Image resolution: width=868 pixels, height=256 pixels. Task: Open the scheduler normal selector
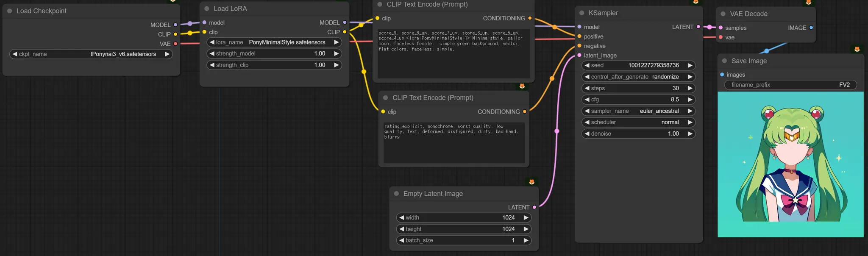point(639,122)
